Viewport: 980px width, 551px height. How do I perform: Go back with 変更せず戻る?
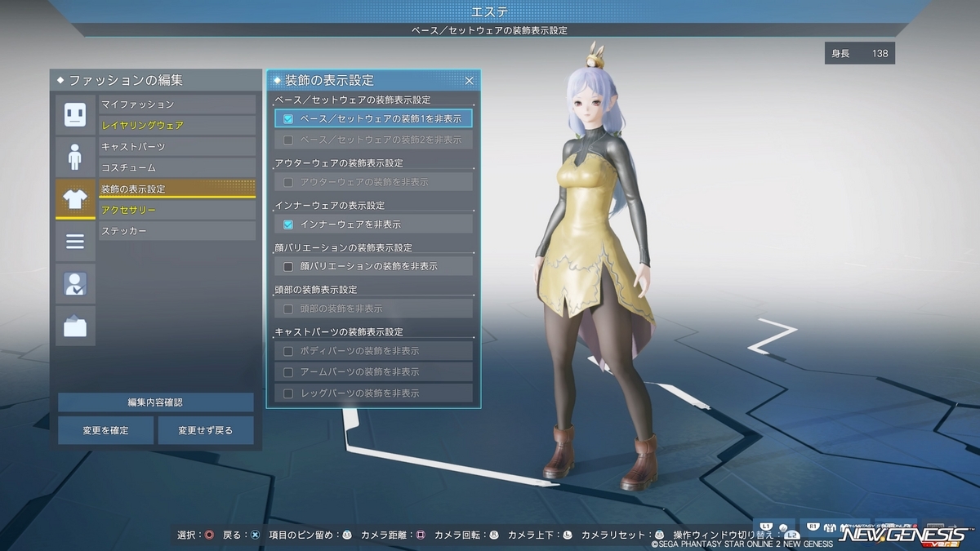[x=206, y=430]
